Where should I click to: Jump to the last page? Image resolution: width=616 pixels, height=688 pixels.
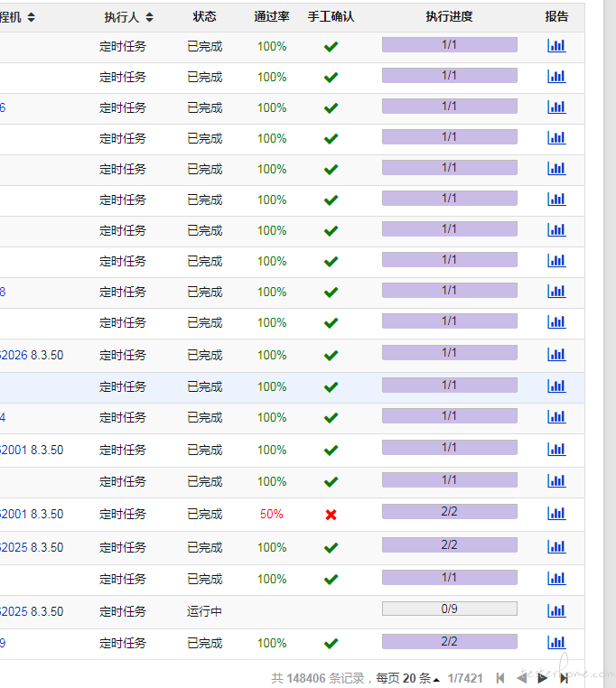pyautogui.click(x=565, y=678)
